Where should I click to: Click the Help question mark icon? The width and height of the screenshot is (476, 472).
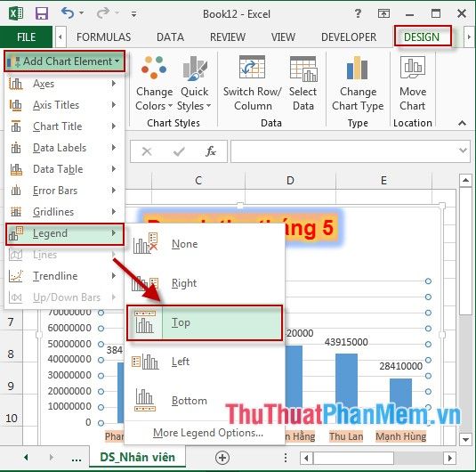tap(359, 13)
